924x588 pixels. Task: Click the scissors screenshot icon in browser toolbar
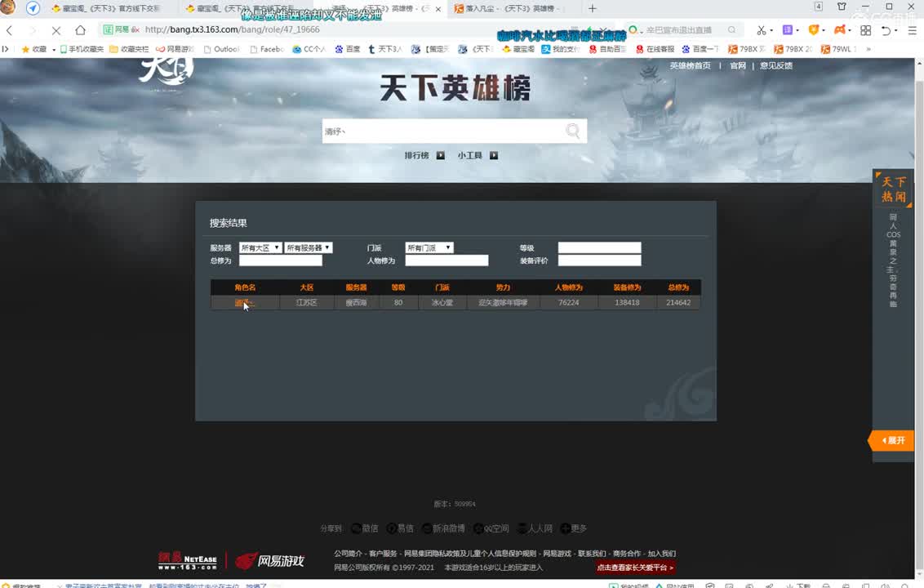762,29
